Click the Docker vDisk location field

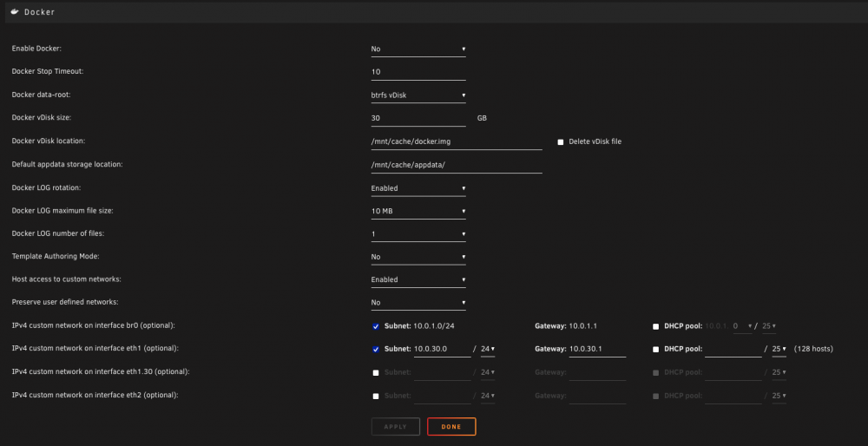coord(457,141)
